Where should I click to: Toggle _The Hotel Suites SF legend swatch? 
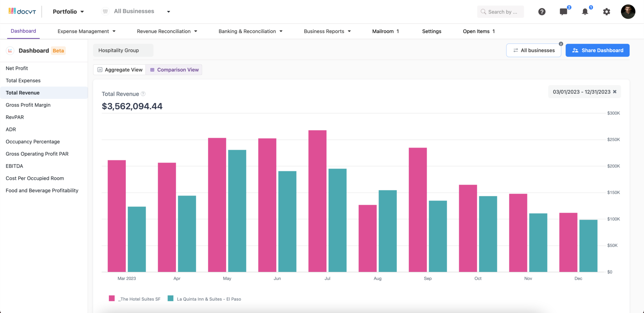112,298
